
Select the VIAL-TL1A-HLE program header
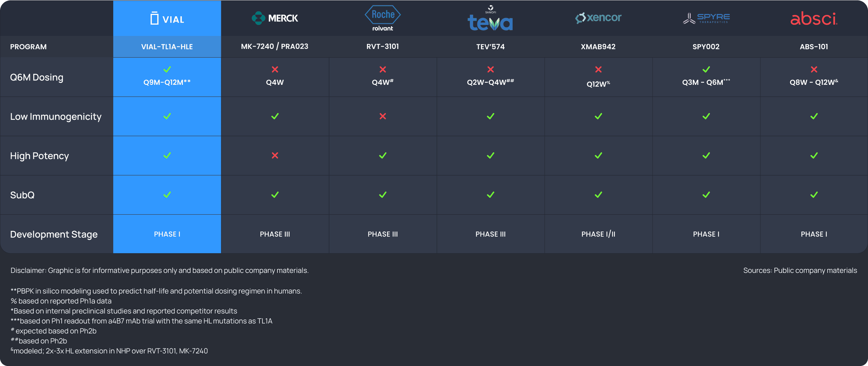pyautogui.click(x=167, y=47)
